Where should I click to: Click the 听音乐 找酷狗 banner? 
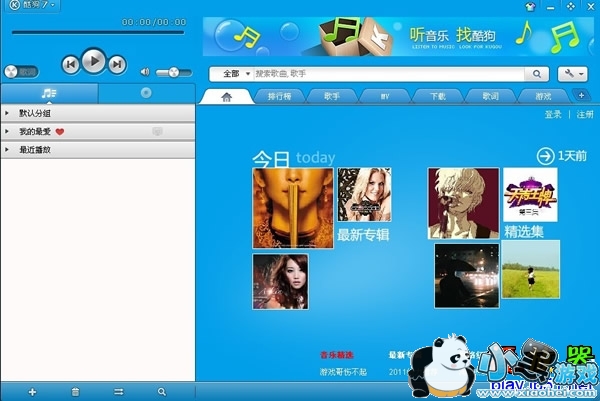pos(398,37)
